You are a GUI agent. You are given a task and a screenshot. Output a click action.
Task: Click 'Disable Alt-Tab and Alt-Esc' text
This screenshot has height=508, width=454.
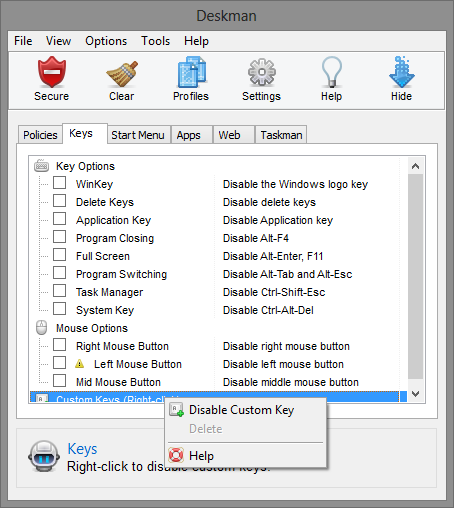(287, 274)
